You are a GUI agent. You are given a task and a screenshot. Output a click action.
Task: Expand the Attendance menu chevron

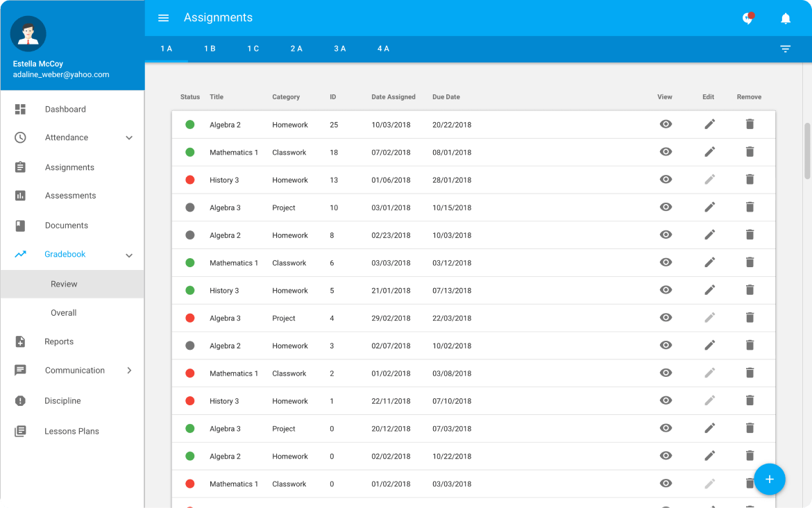(129, 138)
